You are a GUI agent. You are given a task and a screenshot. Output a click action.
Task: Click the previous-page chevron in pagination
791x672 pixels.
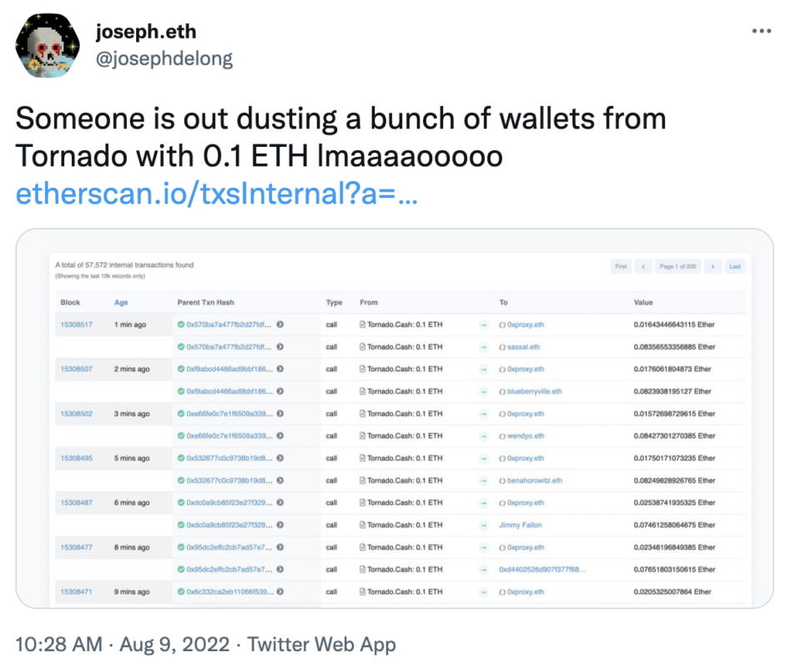click(643, 266)
